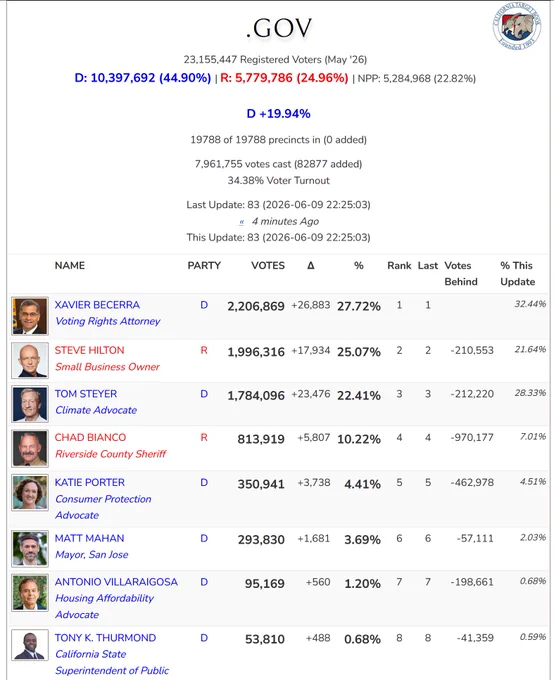Go to previous update with « arrow
This screenshot has width=554, height=680.
point(241,222)
